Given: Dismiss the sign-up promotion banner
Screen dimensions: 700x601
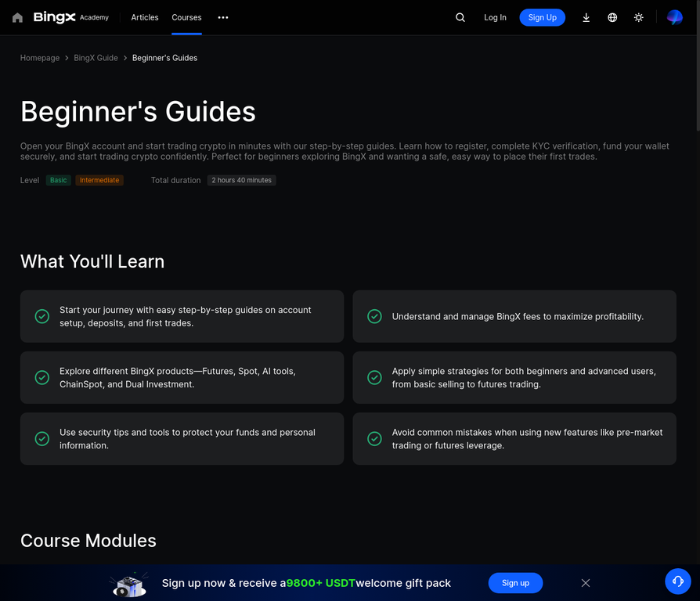Looking at the screenshot, I should pos(586,583).
